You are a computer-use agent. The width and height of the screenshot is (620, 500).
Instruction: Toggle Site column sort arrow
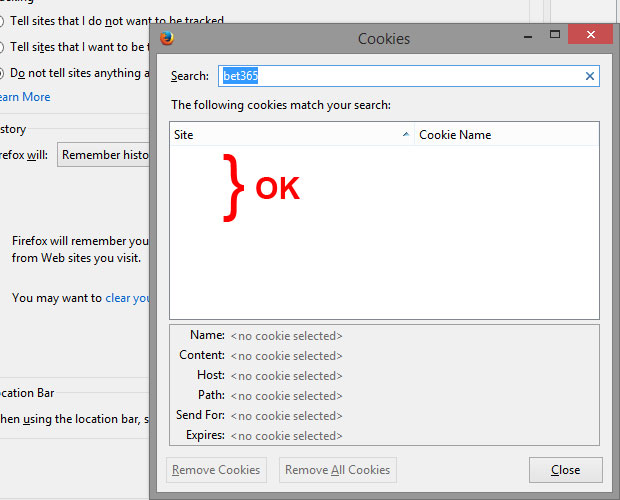[x=406, y=134]
